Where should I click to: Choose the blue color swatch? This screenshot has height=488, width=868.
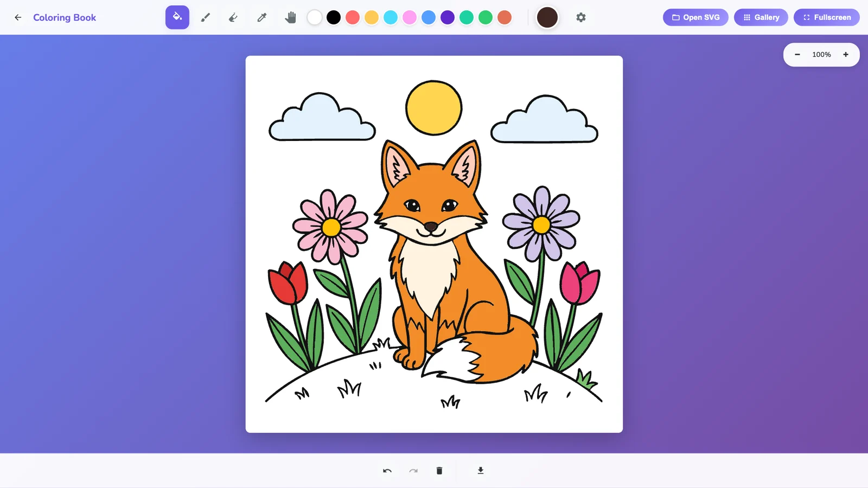click(x=429, y=17)
